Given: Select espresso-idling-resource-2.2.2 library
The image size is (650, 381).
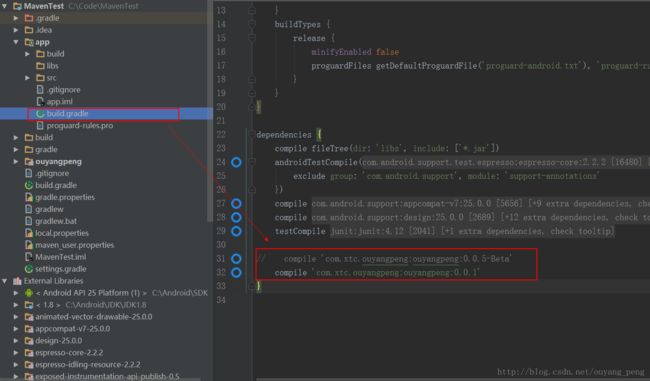Looking at the screenshot, I should [88, 365].
